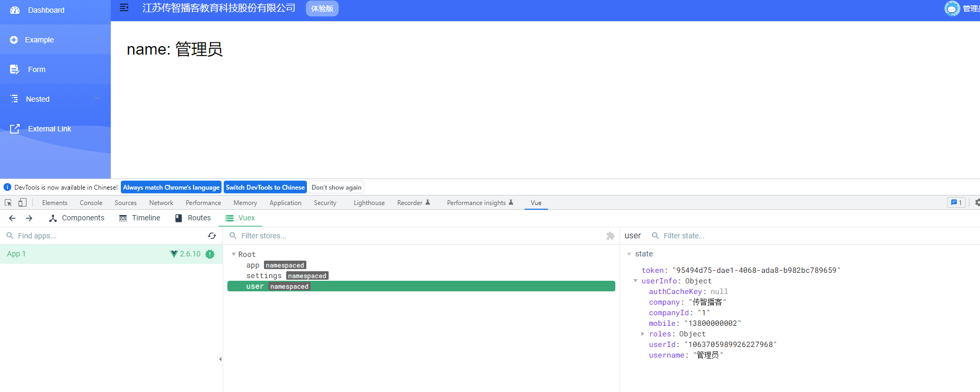This screenshot has height=392, width=980.
Task: Focus the Filter state input
Action: pos(816,236)
